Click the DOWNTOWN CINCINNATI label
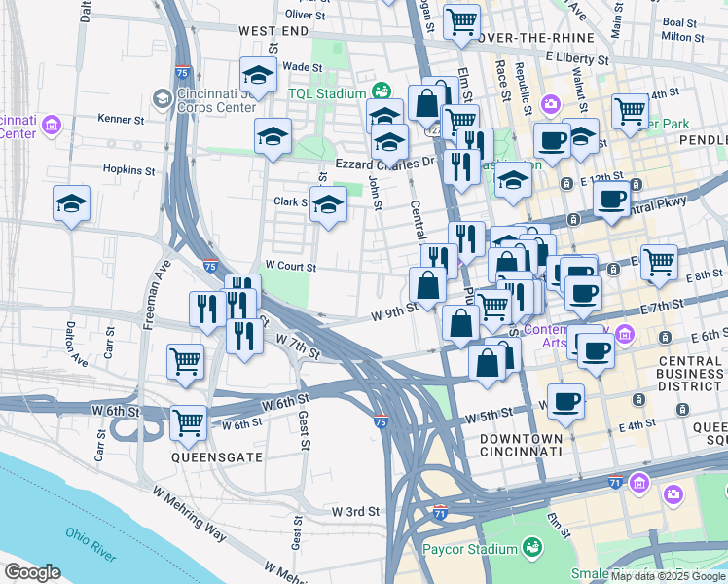 point(522,445)
